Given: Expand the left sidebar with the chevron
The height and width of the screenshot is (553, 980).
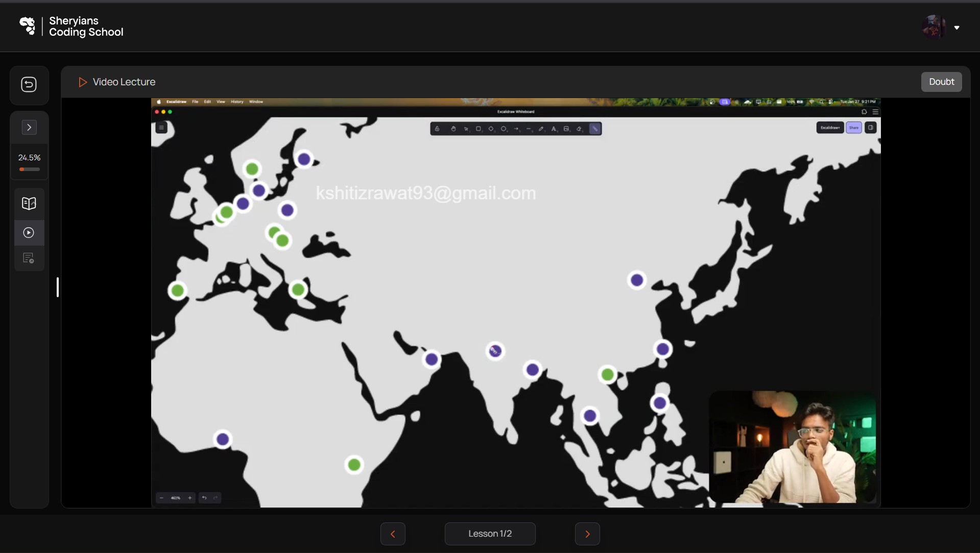Looking at the screenshot, I should [x=29, y=127].
